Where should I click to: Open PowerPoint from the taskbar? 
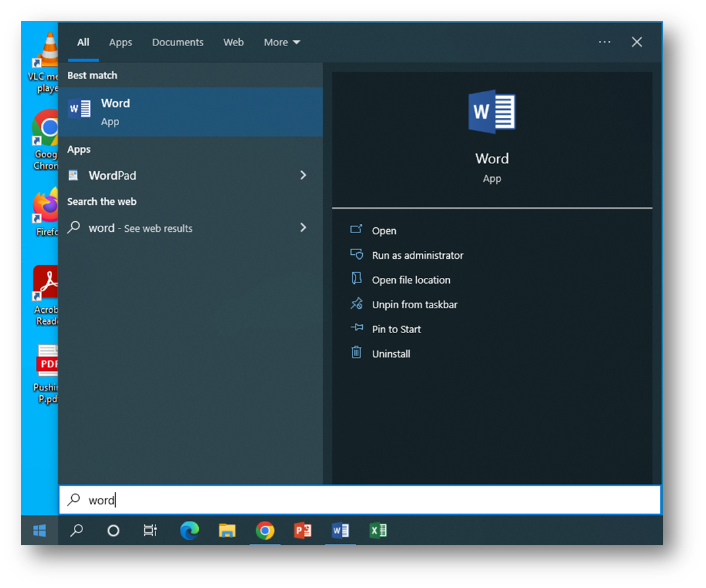pos(303,530)
